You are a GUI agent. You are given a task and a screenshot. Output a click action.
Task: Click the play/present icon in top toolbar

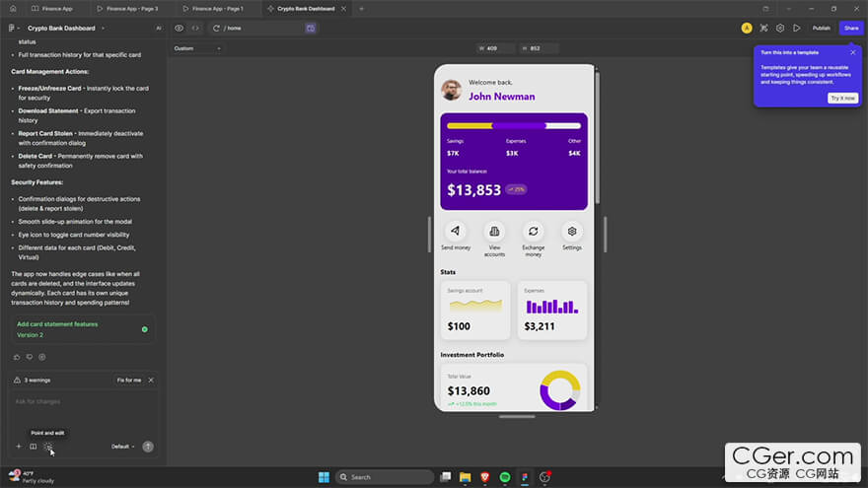tap(797, 28)
